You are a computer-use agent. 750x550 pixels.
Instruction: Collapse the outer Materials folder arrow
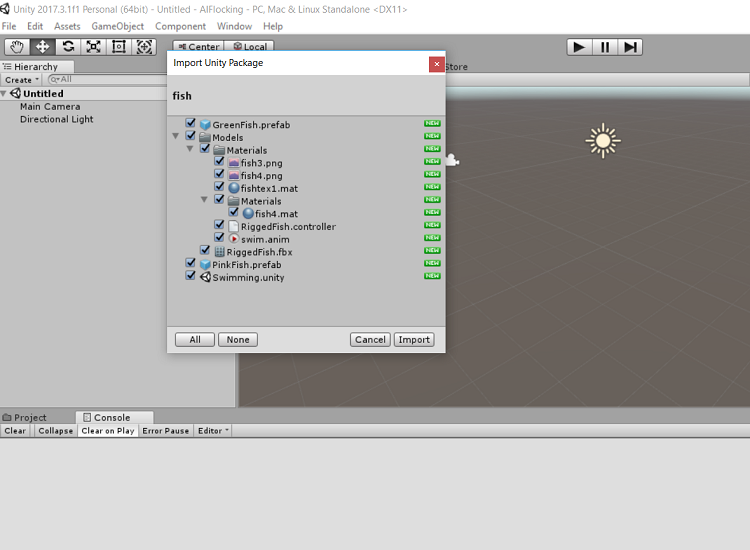[x=190, y=149]
